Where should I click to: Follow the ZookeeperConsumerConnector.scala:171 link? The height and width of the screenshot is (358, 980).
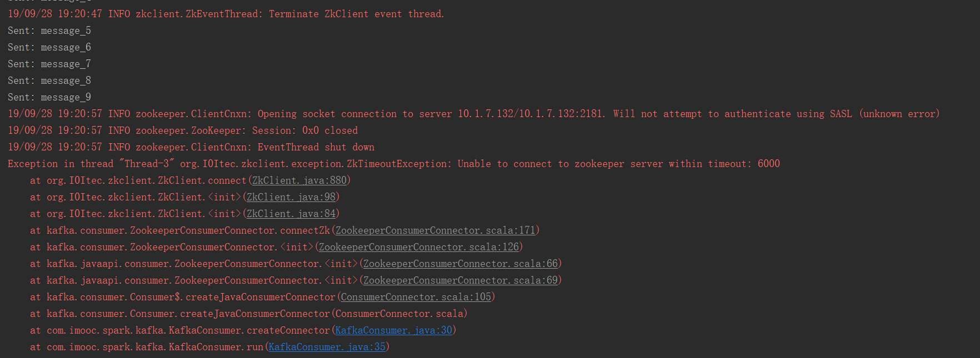coord(436,230)
